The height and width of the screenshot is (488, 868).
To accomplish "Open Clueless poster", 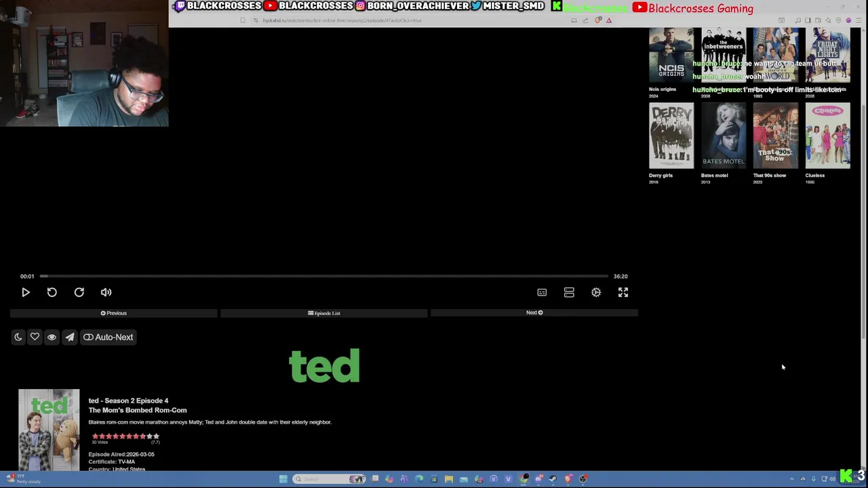I will pyautogui.click(x=827, y=136).
